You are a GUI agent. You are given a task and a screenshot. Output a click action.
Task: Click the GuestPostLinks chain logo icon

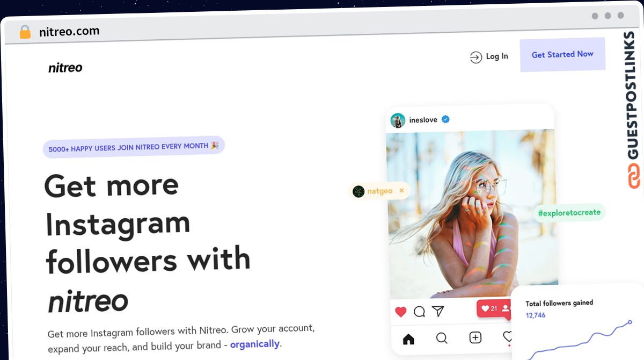pyautogui.click(x=634, y=176)
